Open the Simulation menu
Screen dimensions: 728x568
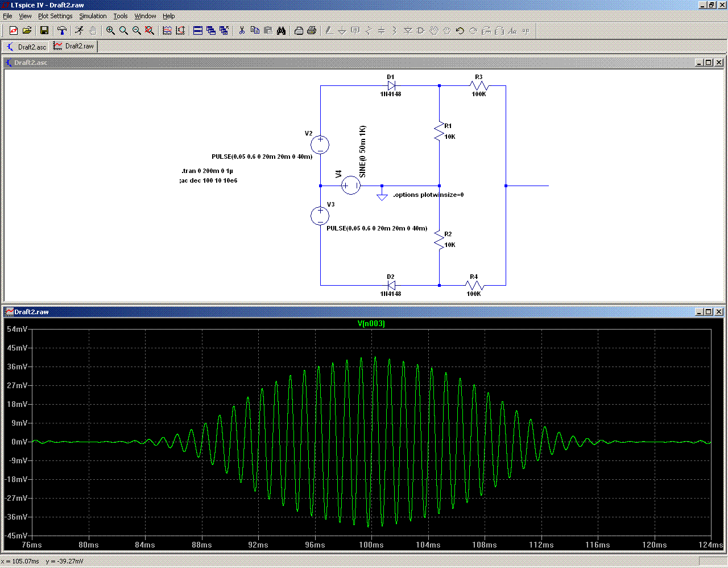pos(93,16)
